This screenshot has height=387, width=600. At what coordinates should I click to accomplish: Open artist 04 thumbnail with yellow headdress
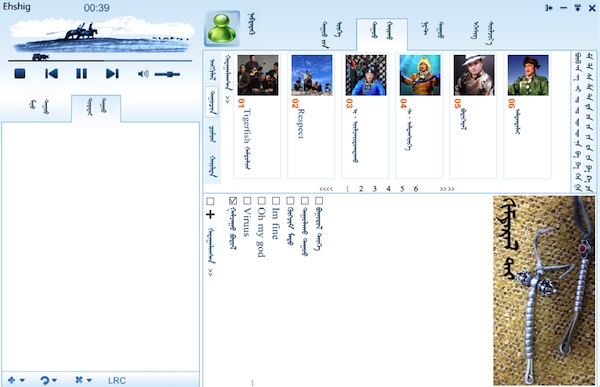tap(420, 75)
